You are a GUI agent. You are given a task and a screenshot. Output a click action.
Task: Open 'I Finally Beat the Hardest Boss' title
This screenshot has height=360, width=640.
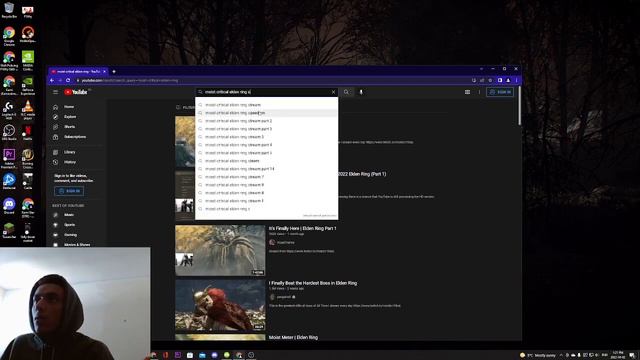pos(313,283)
